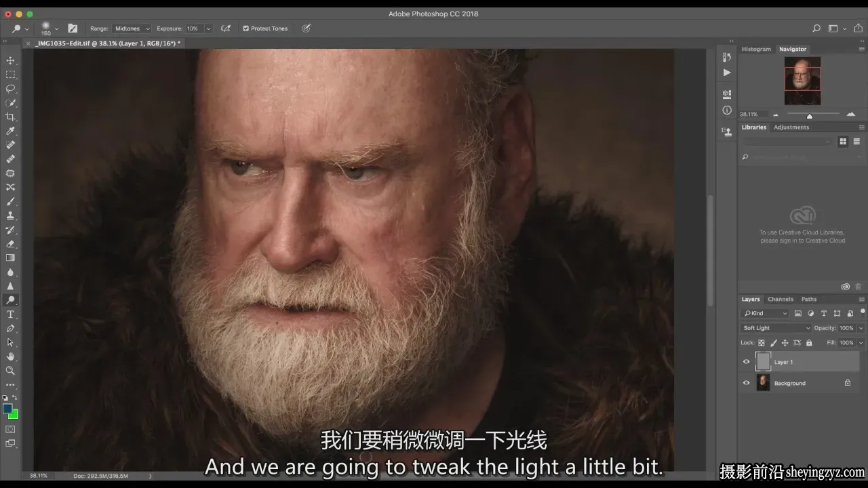Switch to the Histogram tab
The height and width of the screenshot is (488, 868).
click(x=756, y=49)
